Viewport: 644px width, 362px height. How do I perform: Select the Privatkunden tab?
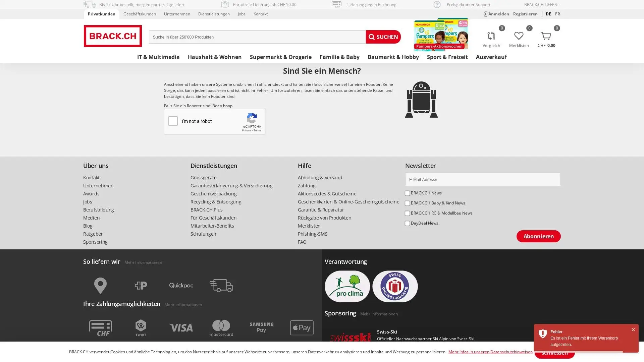pyautogui.click(x=102, y=14)
